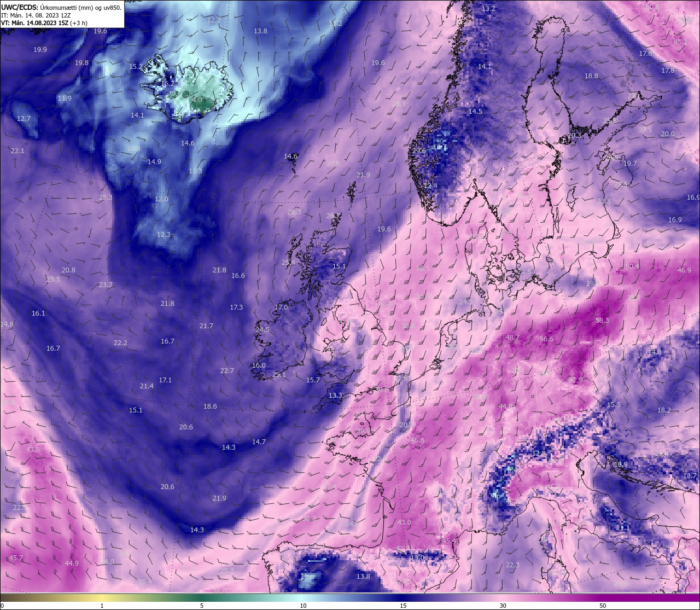Viewport: 700px width, 610px height.
Task: Click the map value 45.2
Action: [680, 42]
